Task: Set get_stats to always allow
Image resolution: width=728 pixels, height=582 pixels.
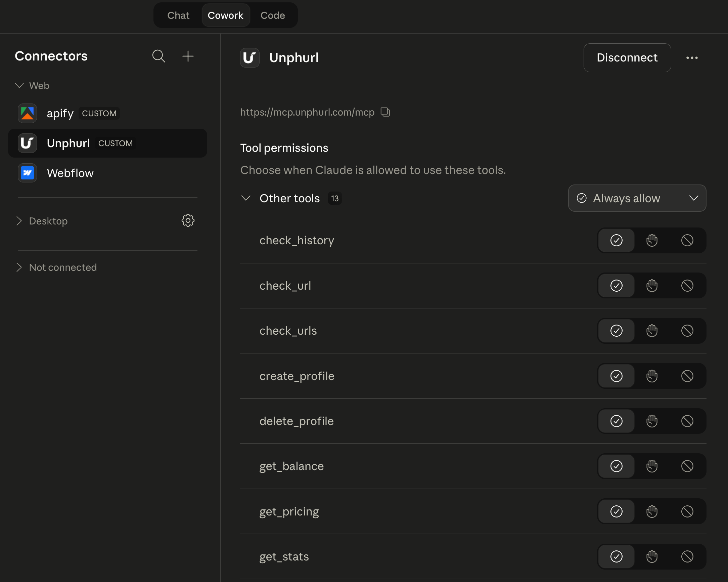Action: 616,556
